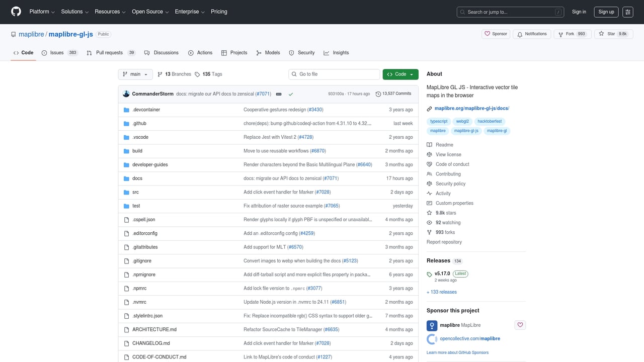
Task: Open the command palette icon in the header
Action: (628, 12)
